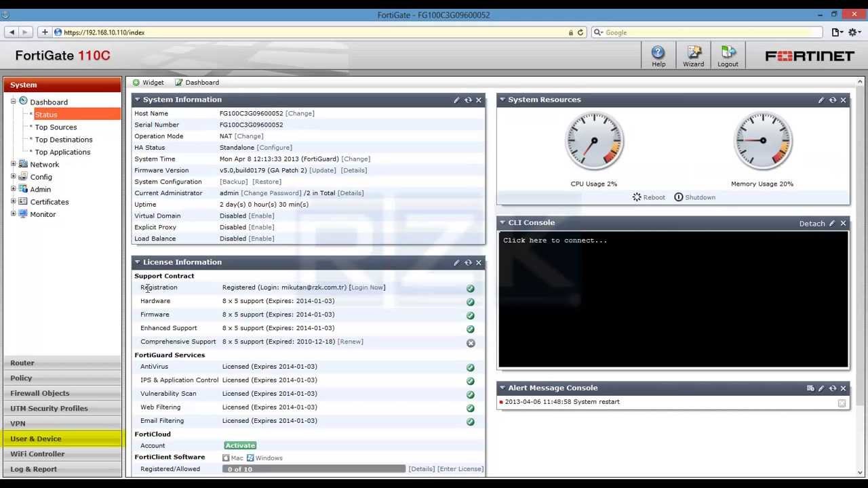Open the browser settings gear menu
This screenshot has width=868, height=488.
click(x=855, y=33)
